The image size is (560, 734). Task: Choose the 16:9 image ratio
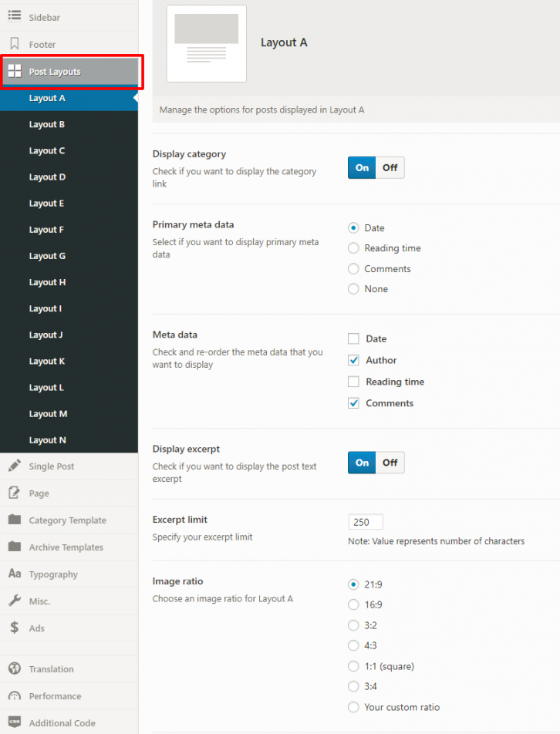click(353, 604)
